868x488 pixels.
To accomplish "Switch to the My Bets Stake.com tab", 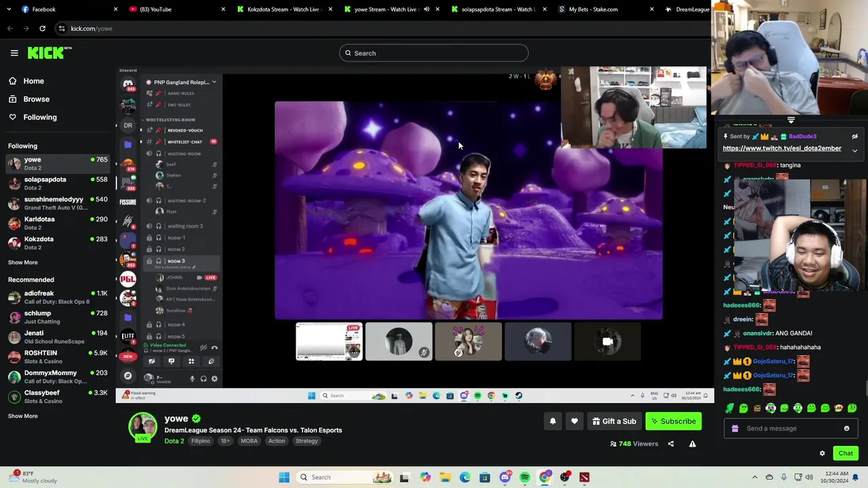I will [x=606, y=9].
